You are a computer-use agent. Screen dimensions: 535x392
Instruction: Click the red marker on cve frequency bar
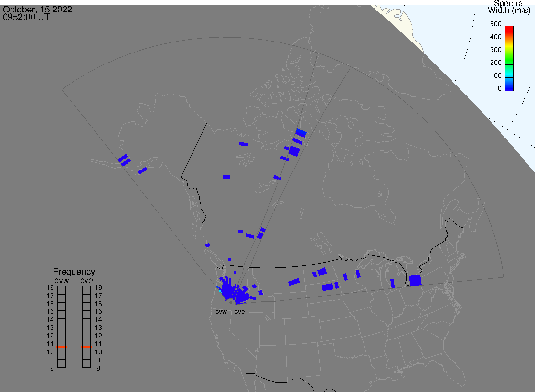86,347
